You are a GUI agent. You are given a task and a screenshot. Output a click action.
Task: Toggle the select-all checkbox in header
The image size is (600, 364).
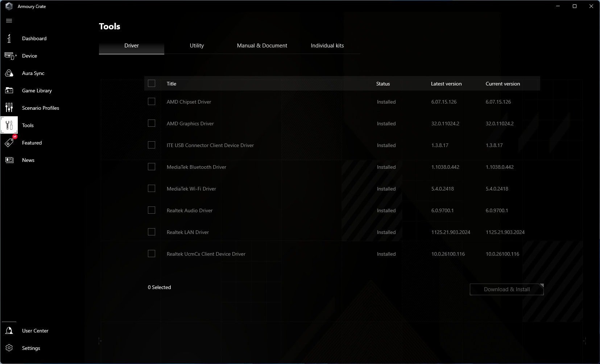pyautogui.click(x=152, y=83)
